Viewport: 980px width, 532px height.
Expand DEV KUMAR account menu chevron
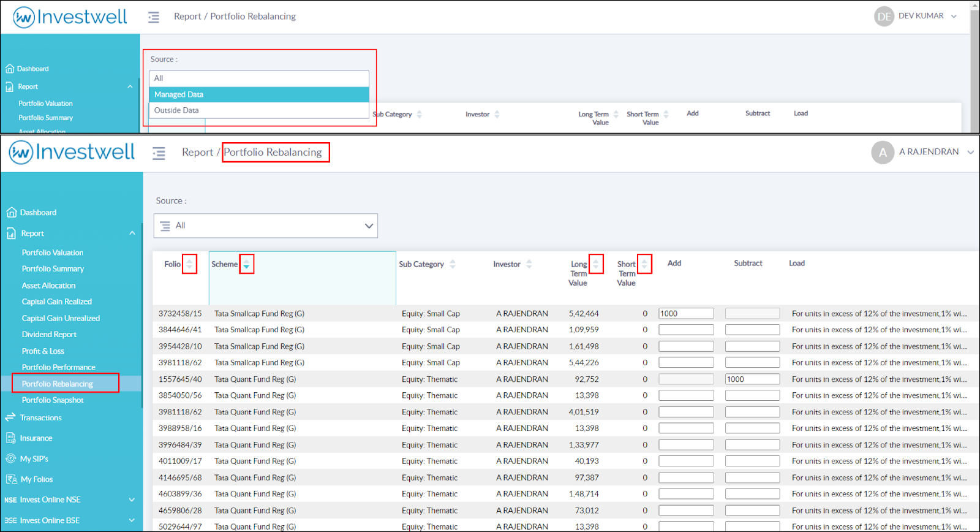[x=954, y=17]
